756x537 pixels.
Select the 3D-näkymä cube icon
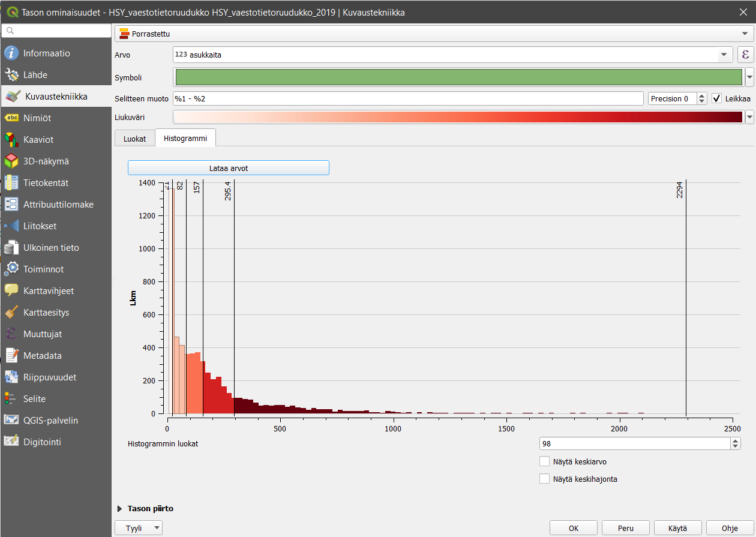(11, 161)
